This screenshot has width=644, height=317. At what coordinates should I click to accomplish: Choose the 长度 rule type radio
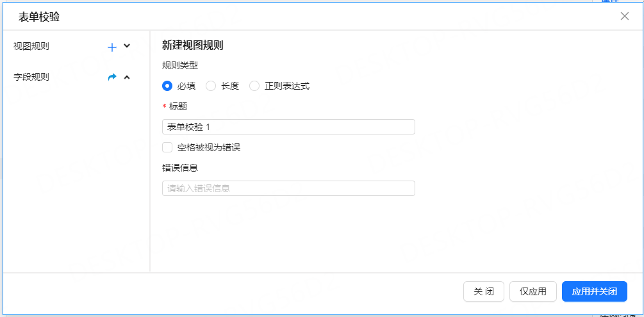(211, 86)
